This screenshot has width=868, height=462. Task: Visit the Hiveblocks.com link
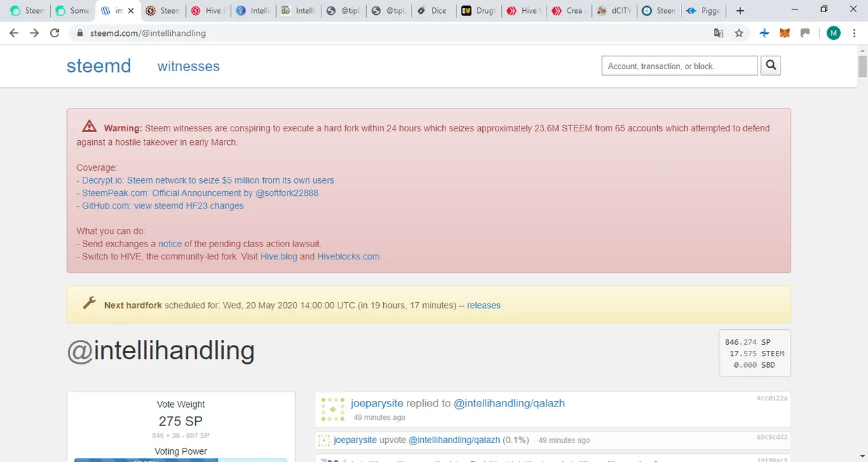(x=349, y=257)
